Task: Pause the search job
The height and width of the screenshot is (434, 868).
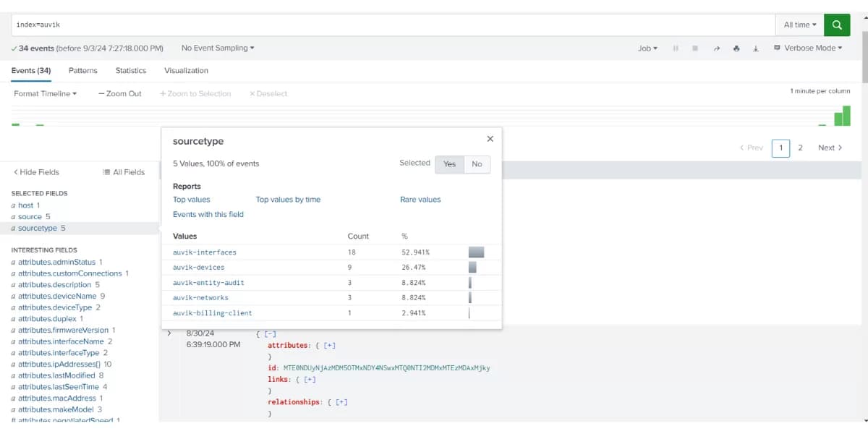Action: click(676, 48)
